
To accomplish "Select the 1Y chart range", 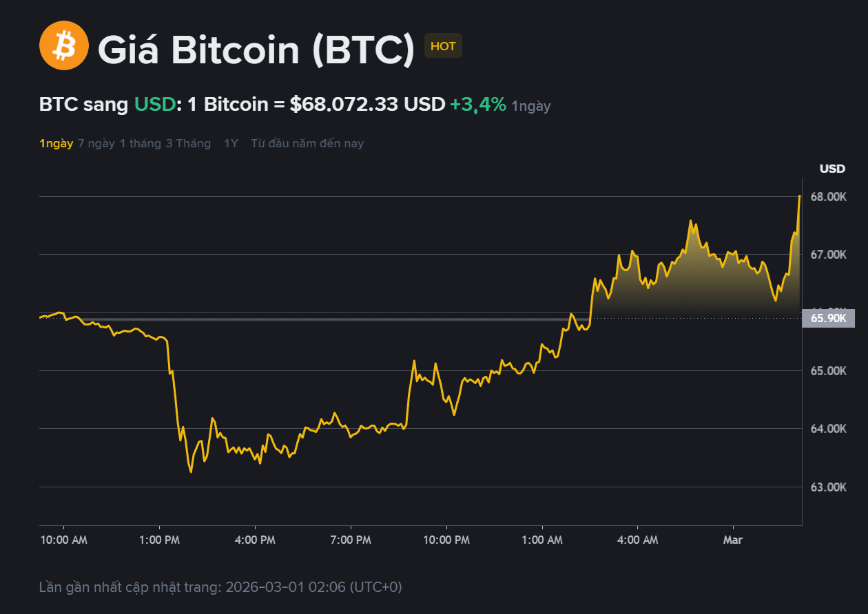I will click(231, 143).
